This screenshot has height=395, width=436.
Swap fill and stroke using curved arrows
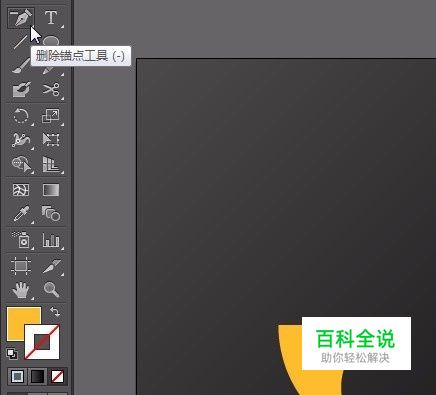click(55, 312)
